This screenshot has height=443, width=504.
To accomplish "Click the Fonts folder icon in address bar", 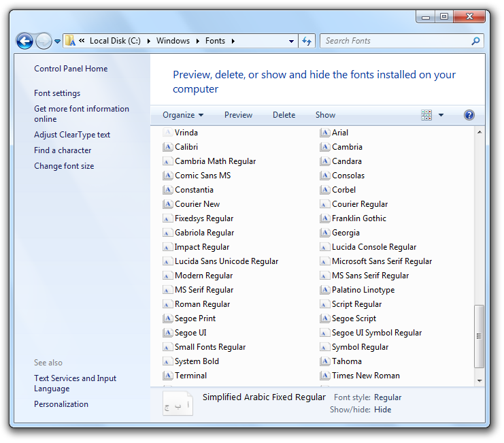I will (x=70, y=41).
